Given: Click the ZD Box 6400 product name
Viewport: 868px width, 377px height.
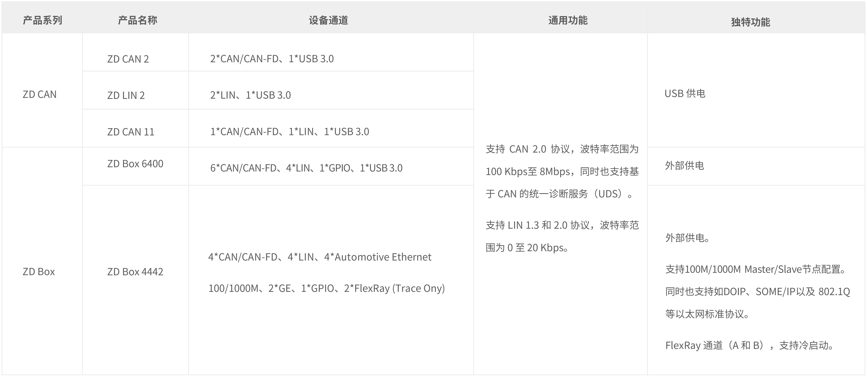Looking at the screenshot, I should pos(135,164).
